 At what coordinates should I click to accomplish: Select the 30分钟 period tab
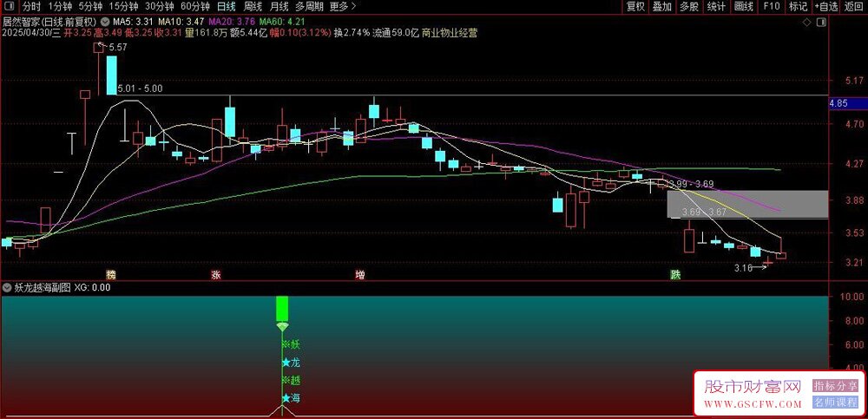tap(160, 7)
